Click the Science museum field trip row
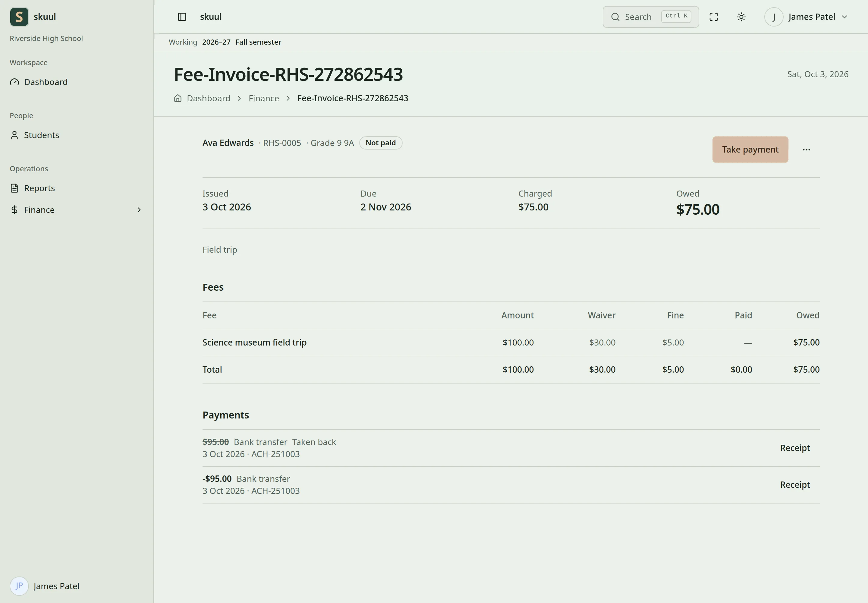Viewport: 868px width, 603px height. coord(511,343)
